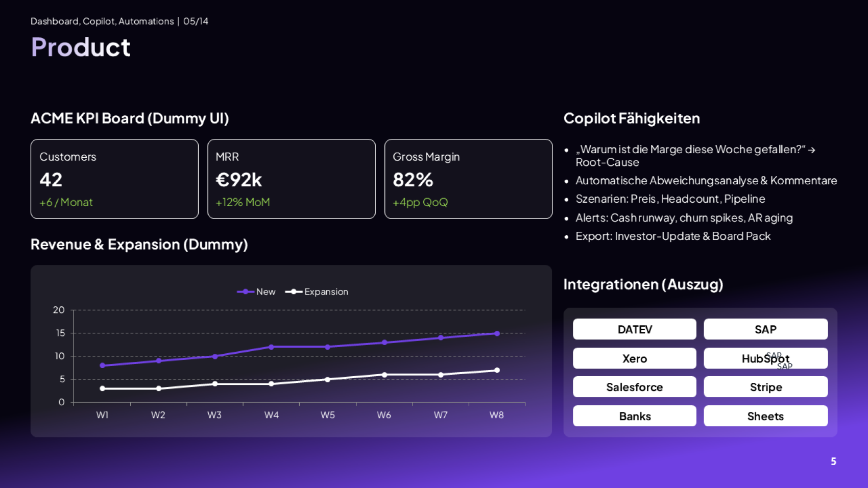
Task: Select the W1 point on Expansion line
Action: coord(103,388)
